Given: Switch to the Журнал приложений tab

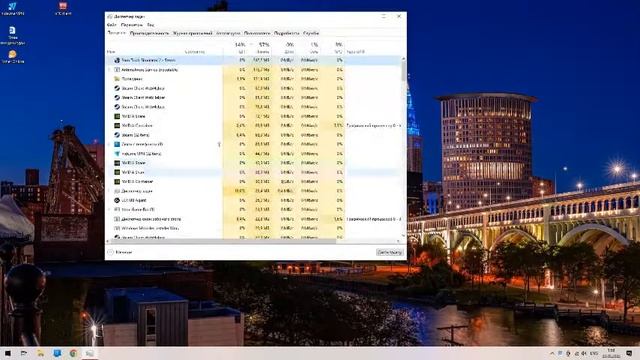Looking at the screenshot, I should point(192,33).
